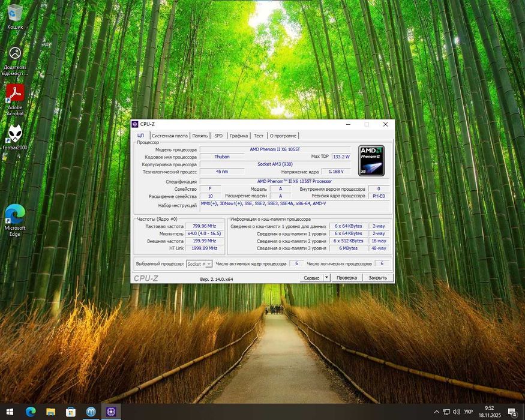Click the active cores count field
This screenshot has height=420, width=525.
click(x=296, y=263)
